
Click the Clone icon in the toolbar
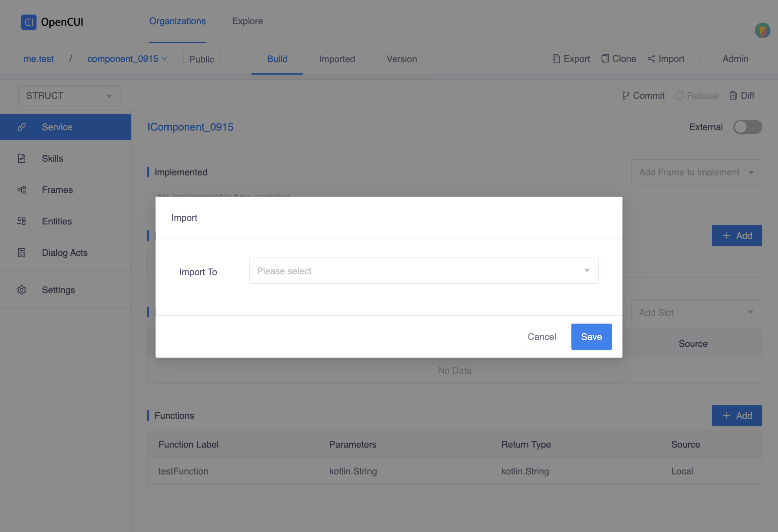pos(604,58)
